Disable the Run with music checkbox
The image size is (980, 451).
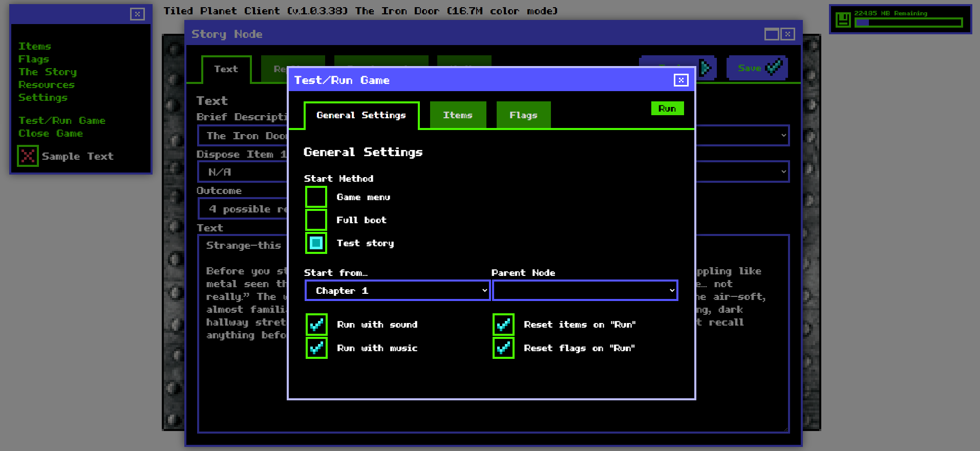point(316,348)
